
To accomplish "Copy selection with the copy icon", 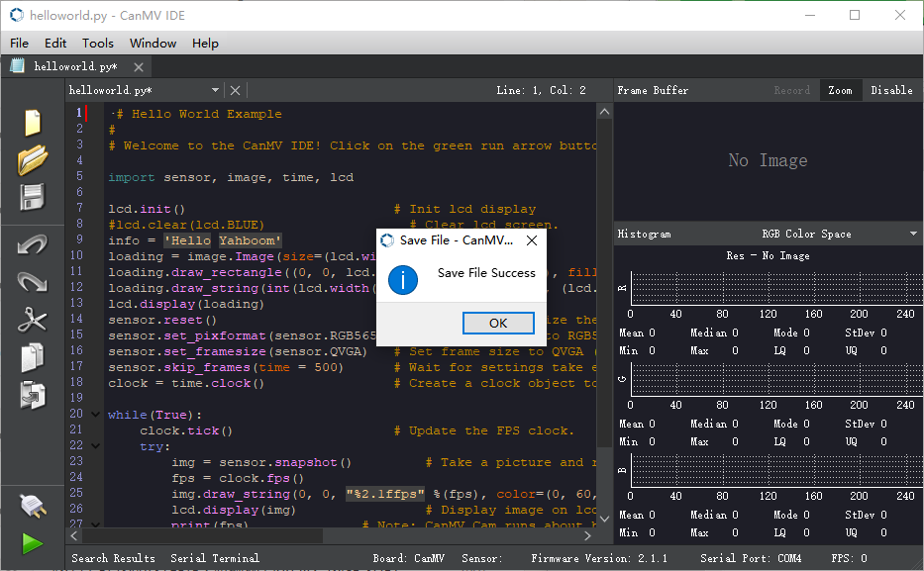I will (x=33, y=357).
